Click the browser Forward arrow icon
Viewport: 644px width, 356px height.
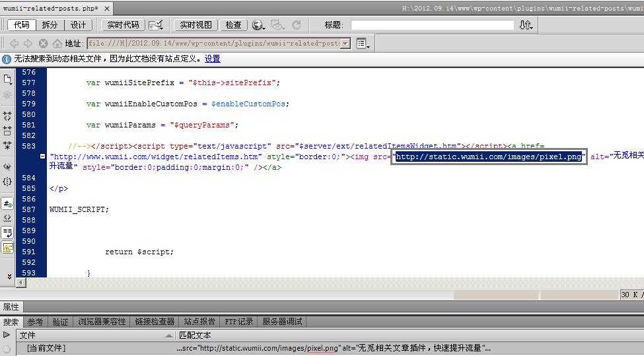point(28,43)
